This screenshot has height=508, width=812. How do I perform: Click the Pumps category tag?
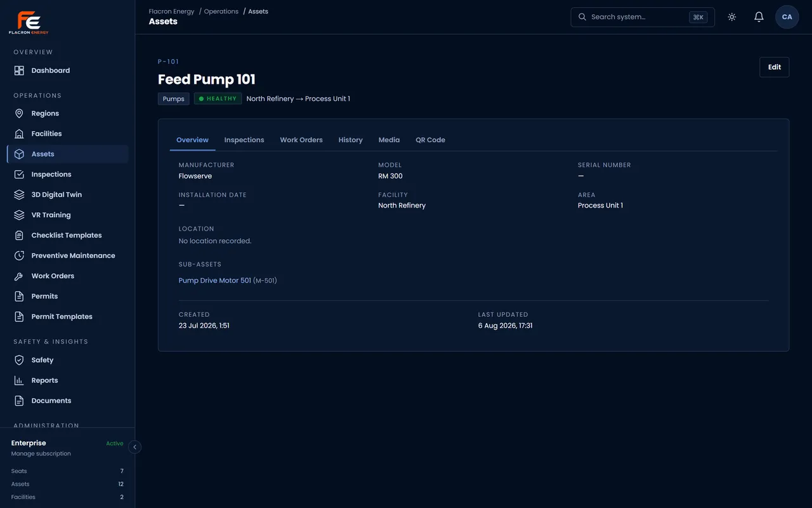[174, 99]
